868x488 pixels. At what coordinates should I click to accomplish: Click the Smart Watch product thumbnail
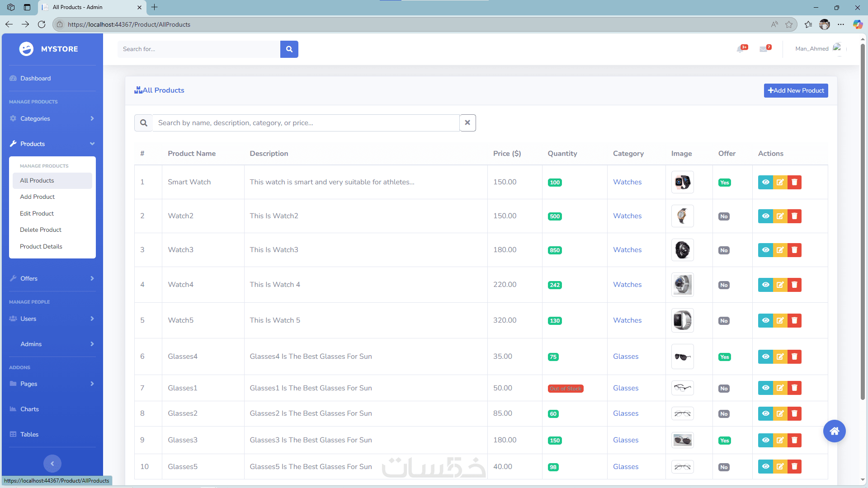click(682, 182)
